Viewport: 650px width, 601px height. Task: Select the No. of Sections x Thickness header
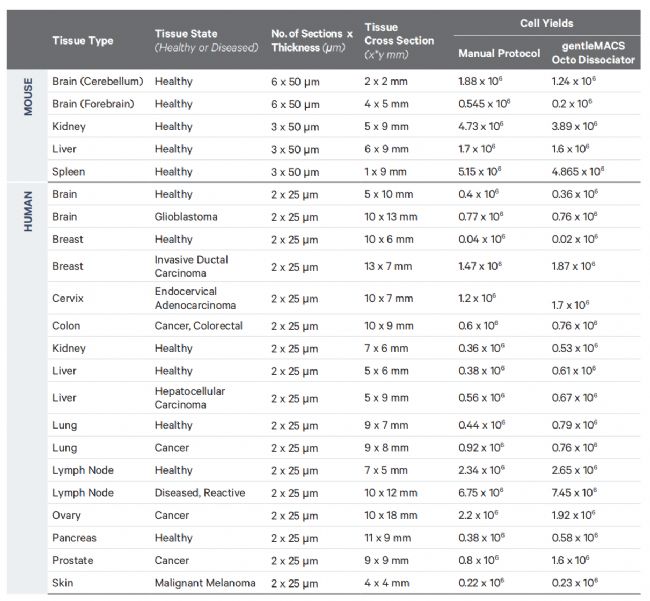[x=311, y=41]
